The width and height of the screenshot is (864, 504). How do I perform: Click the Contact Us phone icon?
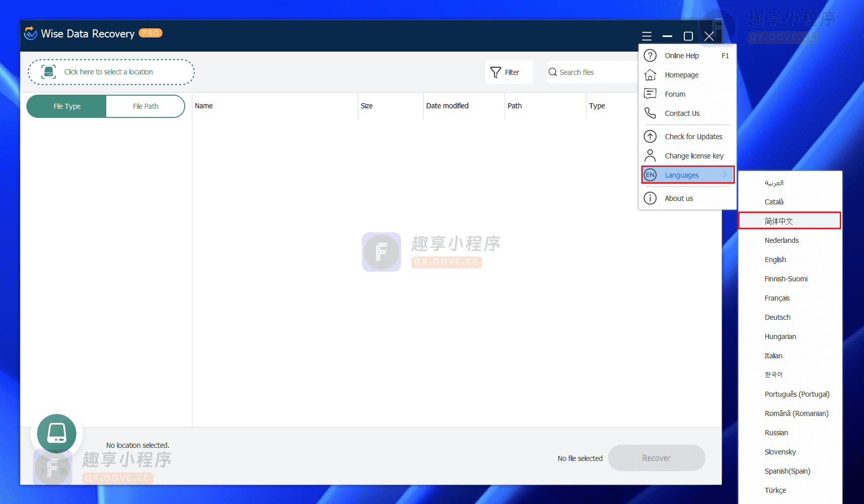click(650, 113)
